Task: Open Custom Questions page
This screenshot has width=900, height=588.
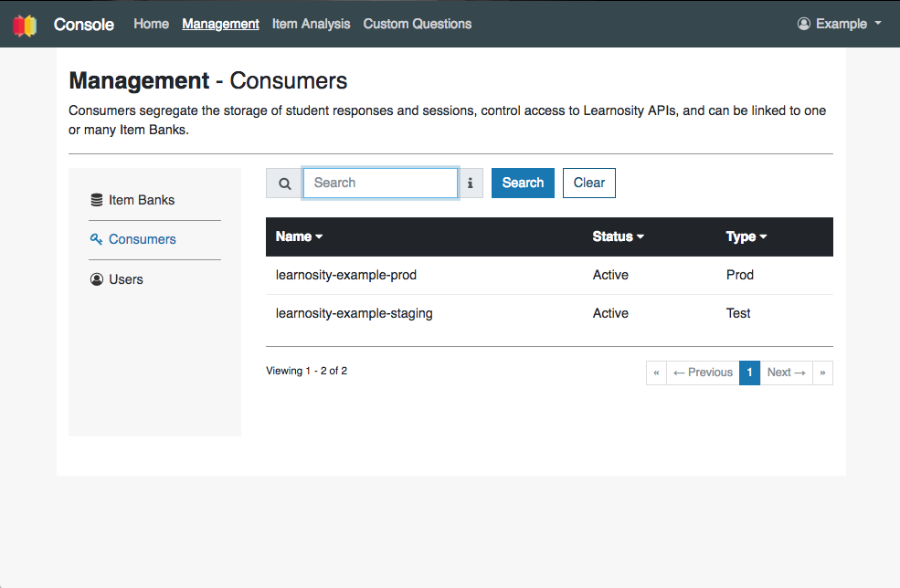Action: (x=418, y=24)
